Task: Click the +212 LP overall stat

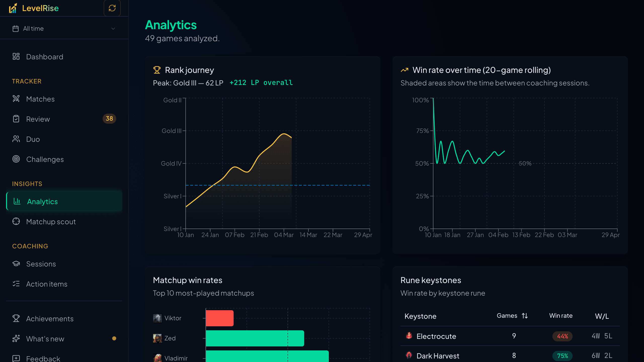Action: click(x=261, y=82)
